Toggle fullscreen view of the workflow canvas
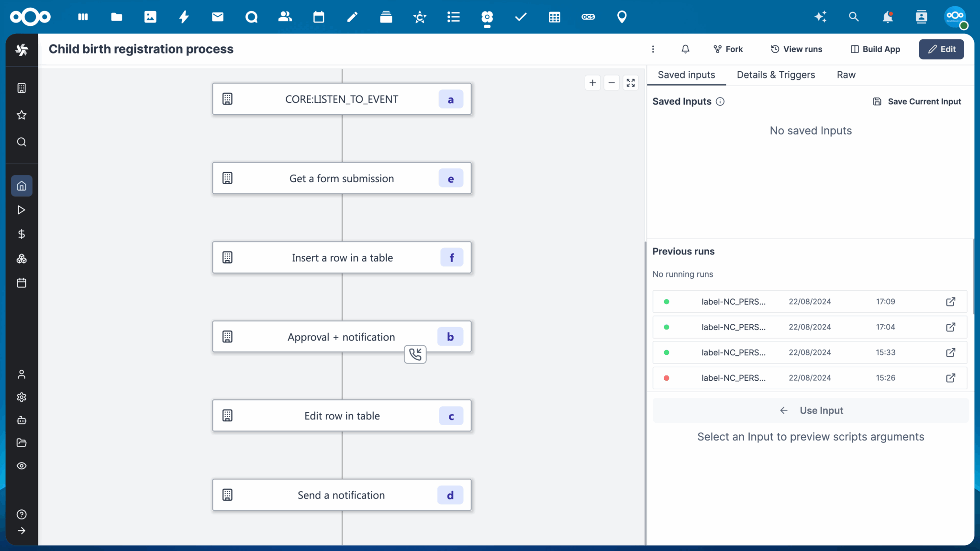 coord(630,82)
